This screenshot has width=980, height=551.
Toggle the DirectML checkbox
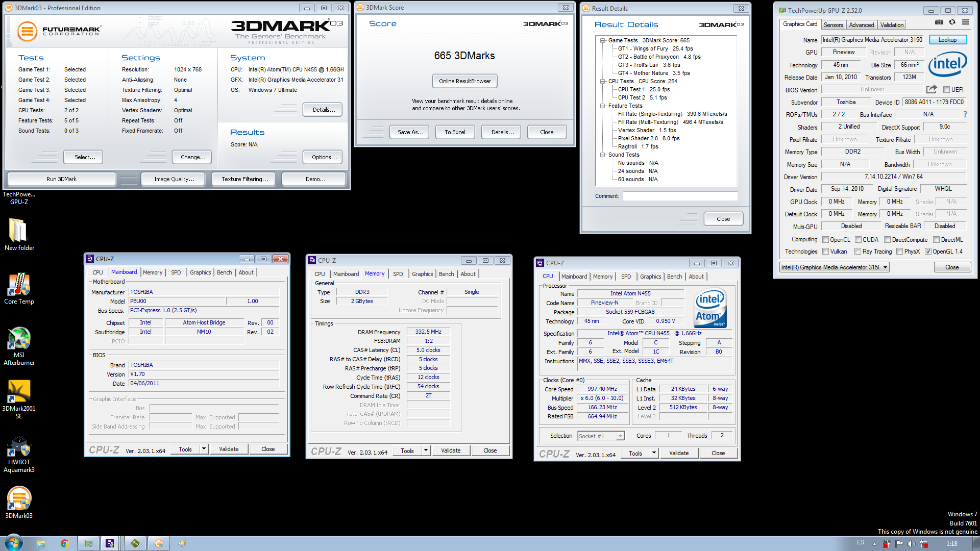(x=937, y=240)
